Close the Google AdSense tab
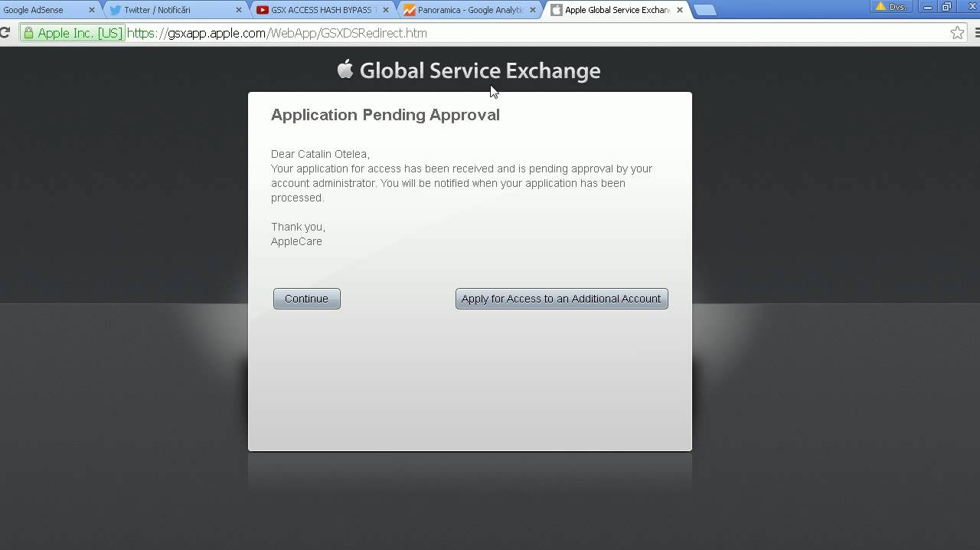The height and width of the screenshot is (550, 980). (x=91, y=10)
